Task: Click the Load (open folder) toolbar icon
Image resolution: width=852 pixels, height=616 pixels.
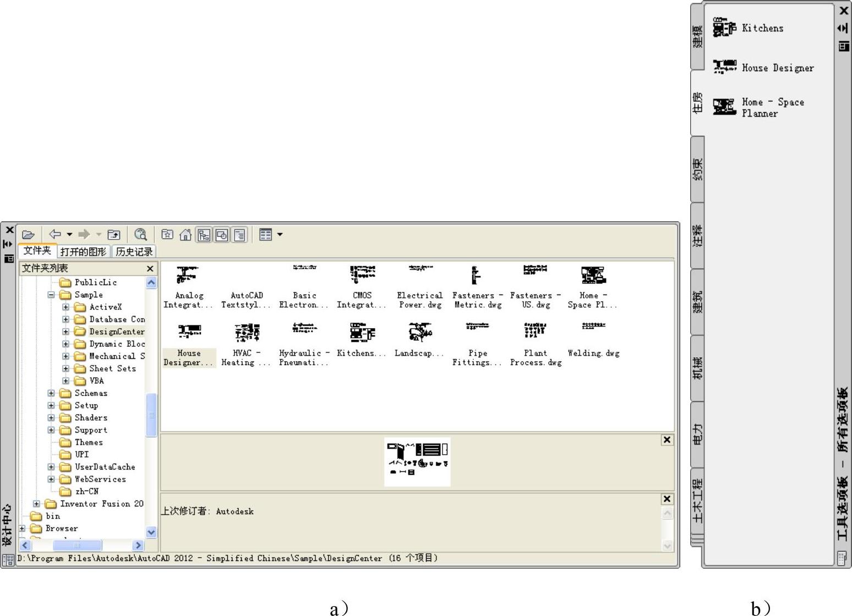Action: pyautogui.click(x=28, y=235)
